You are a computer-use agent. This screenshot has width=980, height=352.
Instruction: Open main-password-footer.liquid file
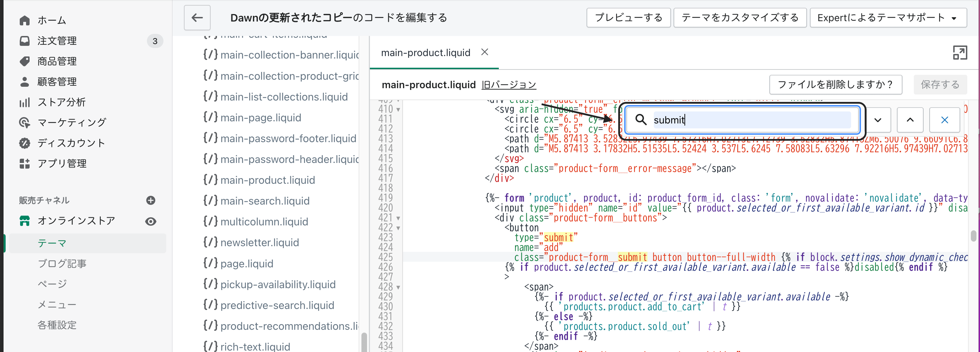288,138
